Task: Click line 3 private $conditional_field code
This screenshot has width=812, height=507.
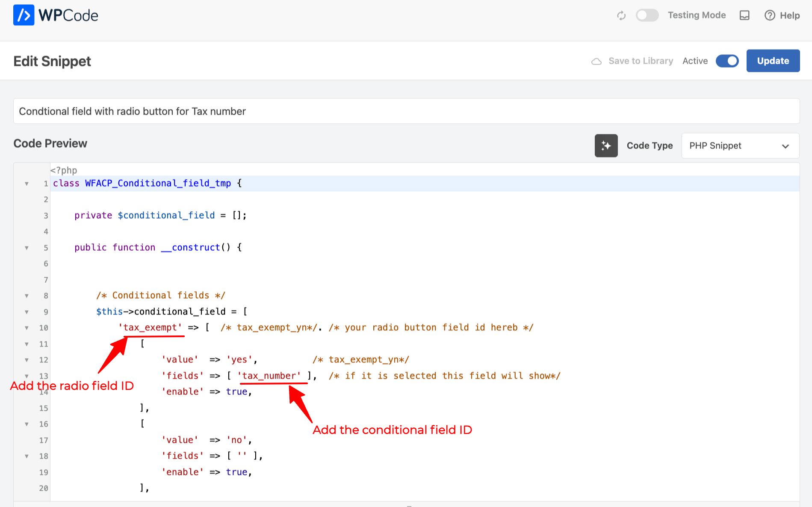Action: [x=160, y=215]
